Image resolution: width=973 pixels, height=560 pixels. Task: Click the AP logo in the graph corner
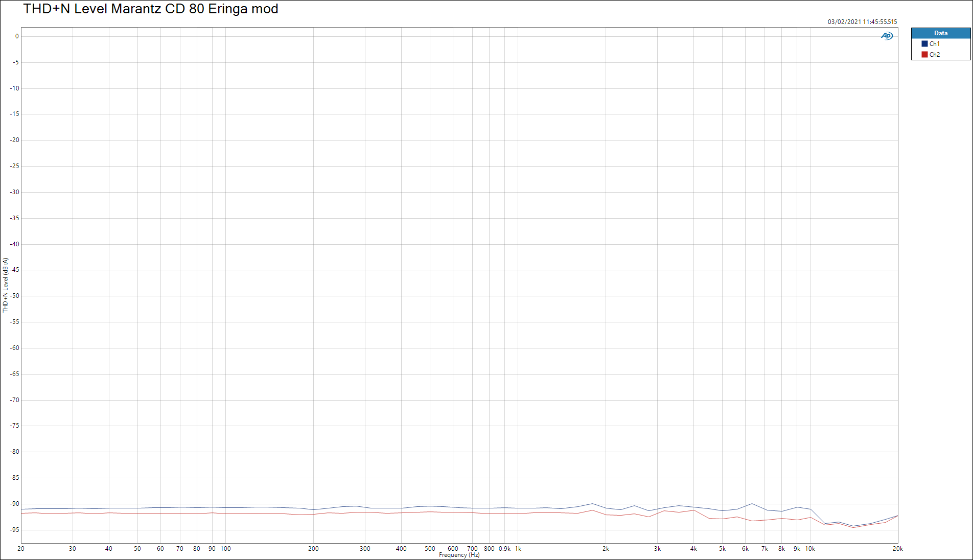pyautogui.click(x=887, y=36)
